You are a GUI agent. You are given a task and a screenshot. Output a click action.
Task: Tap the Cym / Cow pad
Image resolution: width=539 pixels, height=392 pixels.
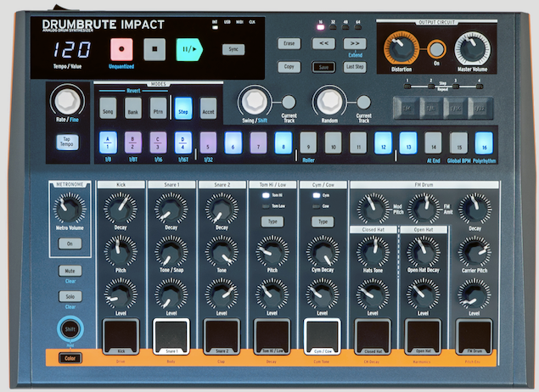(323, 337)
